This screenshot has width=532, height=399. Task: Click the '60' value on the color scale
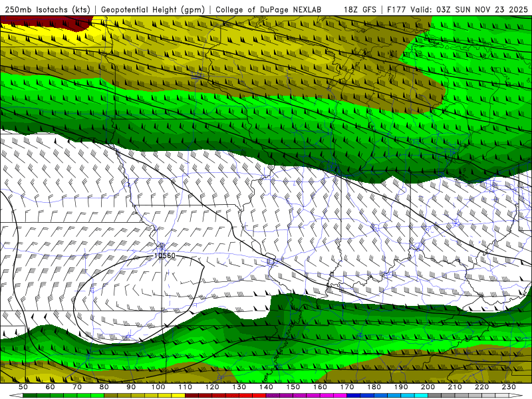click(x=51, y=387)
